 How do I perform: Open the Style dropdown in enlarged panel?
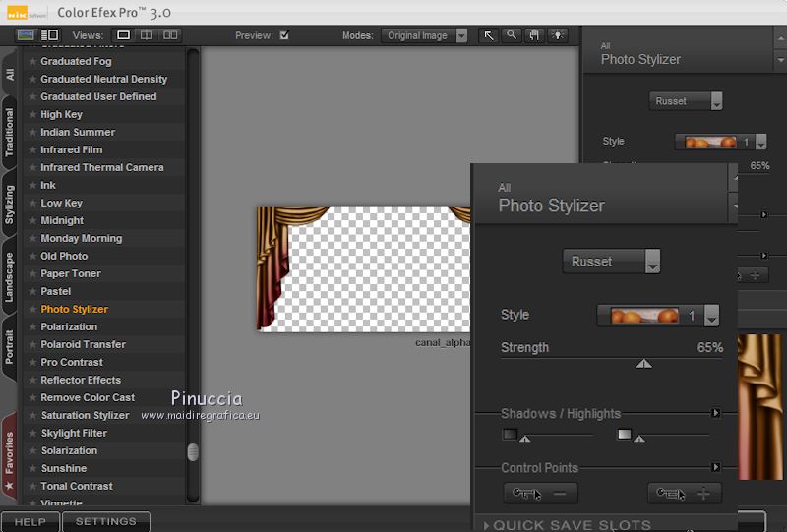pos(658,316)
